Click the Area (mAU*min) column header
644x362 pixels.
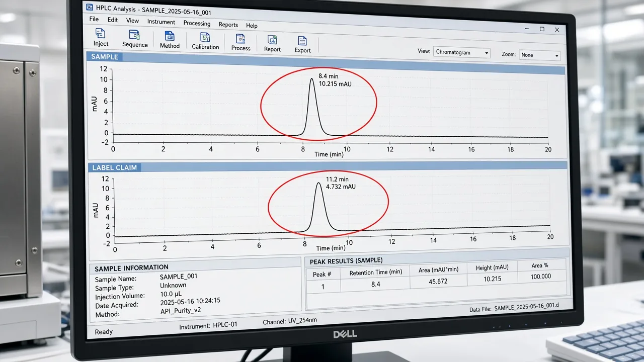(438, 269)
